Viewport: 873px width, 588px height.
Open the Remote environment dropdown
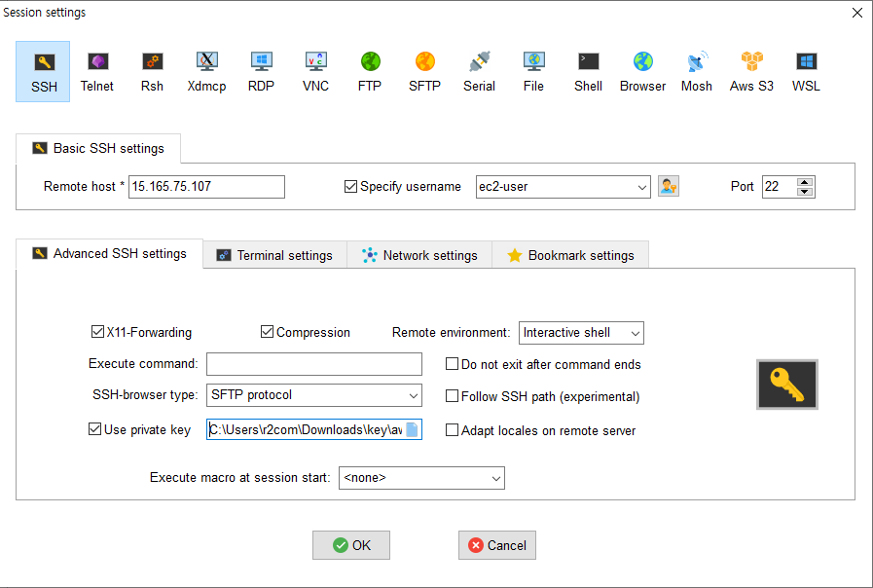tap(636, 333)
